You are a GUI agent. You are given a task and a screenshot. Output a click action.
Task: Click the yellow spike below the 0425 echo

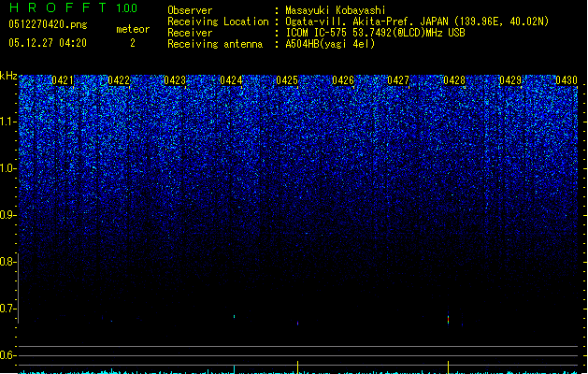(298, 367)
